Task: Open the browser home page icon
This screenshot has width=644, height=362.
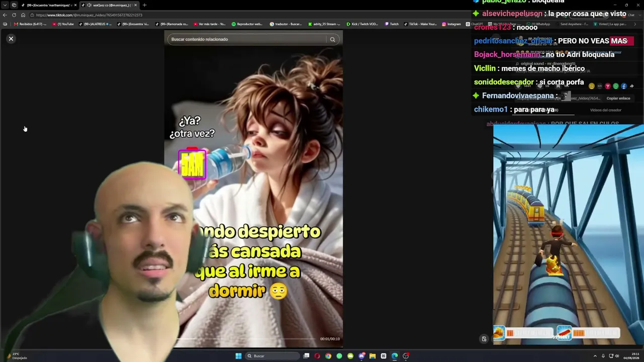Action: (x=23, y=15)
